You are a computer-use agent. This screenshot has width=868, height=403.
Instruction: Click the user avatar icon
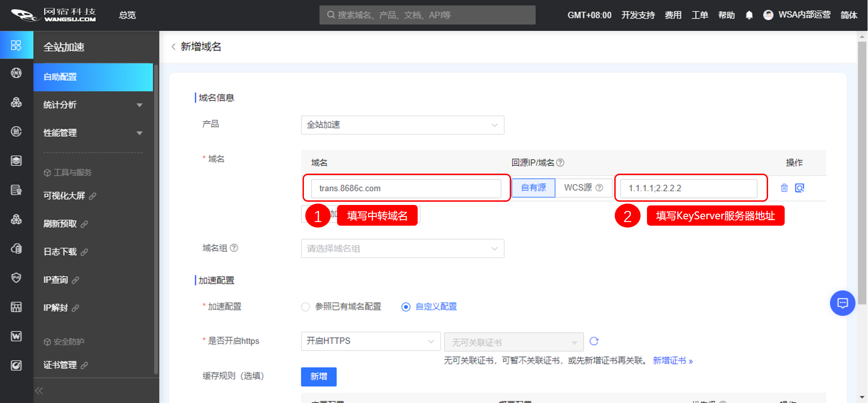[768, 15]
